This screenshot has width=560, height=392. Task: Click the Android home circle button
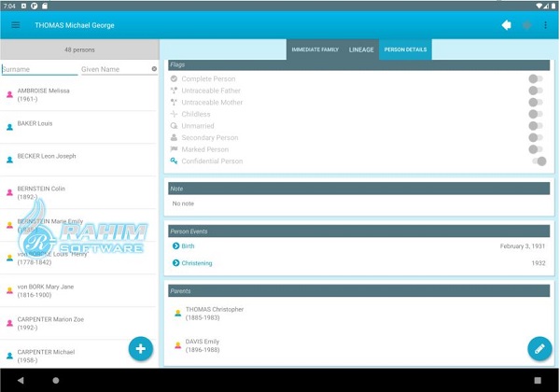pos(56,380)
